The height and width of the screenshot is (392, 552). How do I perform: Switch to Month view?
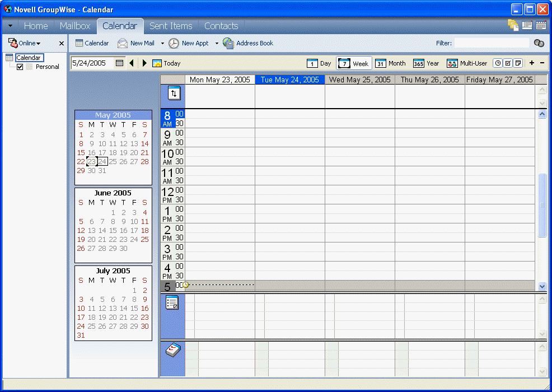[x=390, y=63]
